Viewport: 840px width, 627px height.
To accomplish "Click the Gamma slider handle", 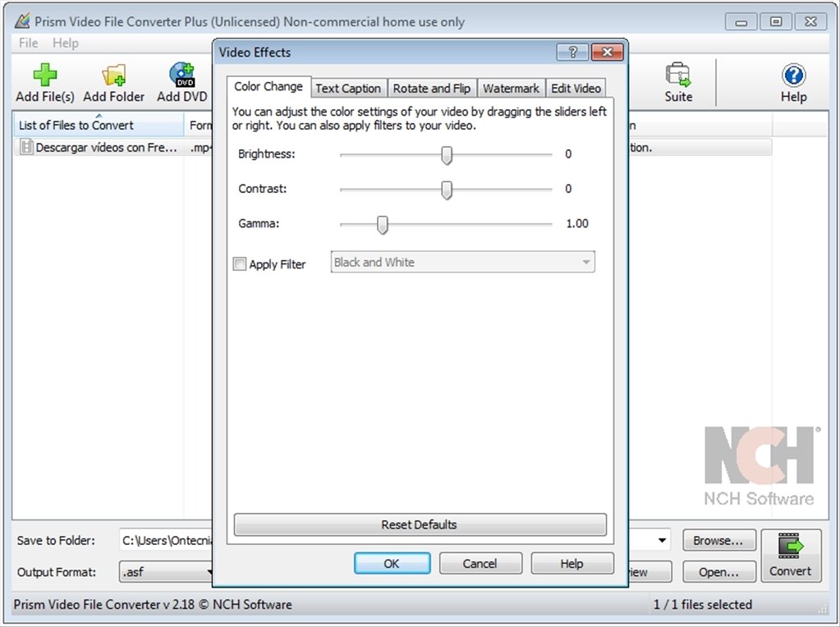I will [x=382, y=225].
